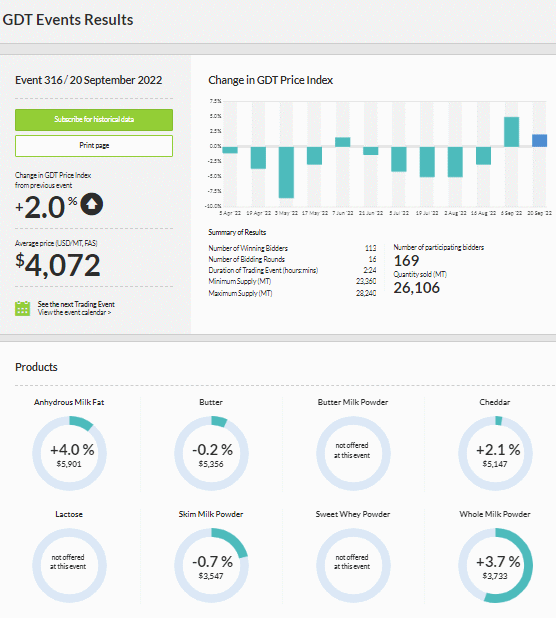
Task: Select the Butter product donut chart
Action: point(211,454)
